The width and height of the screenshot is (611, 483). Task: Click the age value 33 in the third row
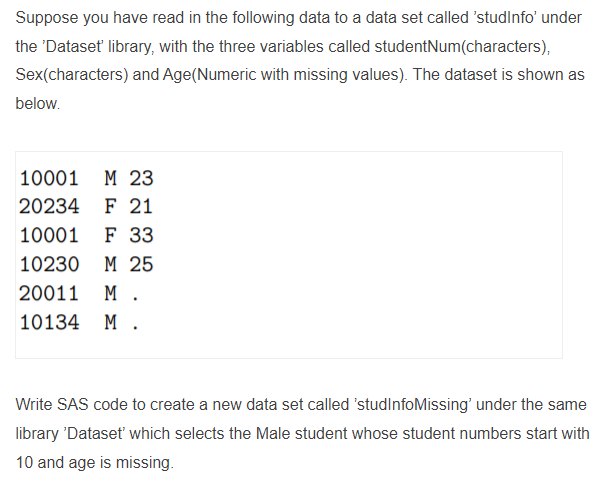(x=141, y=235)
